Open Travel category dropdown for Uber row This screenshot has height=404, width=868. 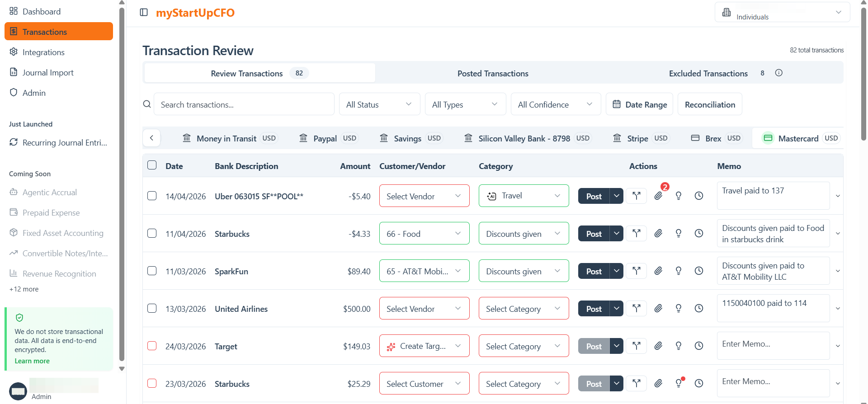(524, 196)
